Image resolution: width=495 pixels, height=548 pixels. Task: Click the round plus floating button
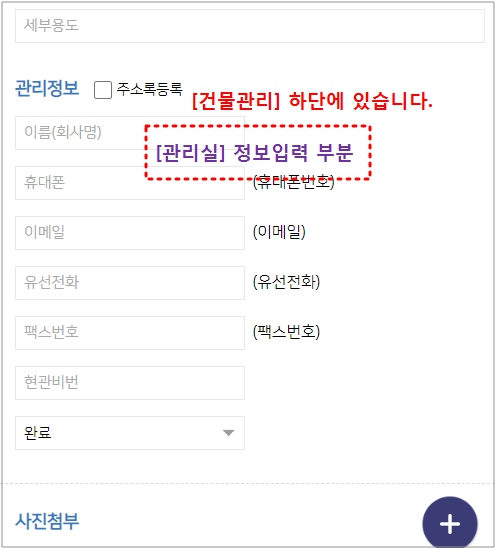coord(450,523)
